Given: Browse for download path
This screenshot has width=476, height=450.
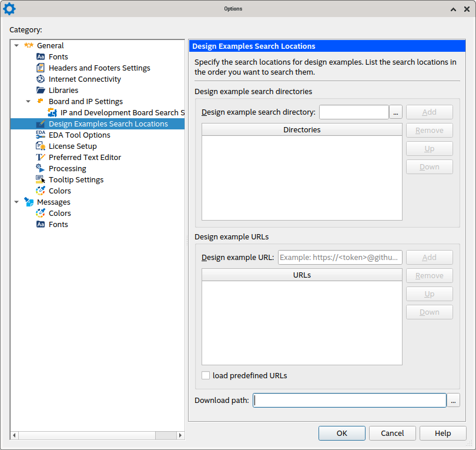Looking at the screenshot, I should [453, 400].
